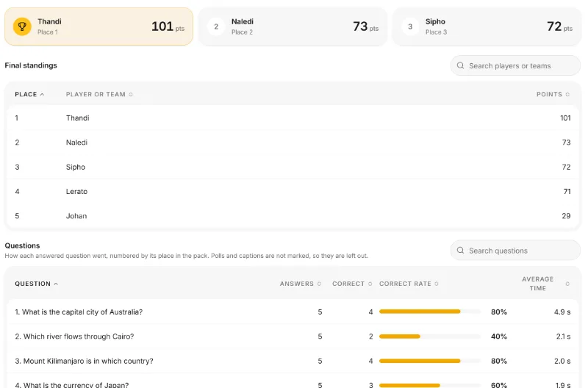Click the 2.1 s average time
588x388 pixels.
(x=563, y=337)
